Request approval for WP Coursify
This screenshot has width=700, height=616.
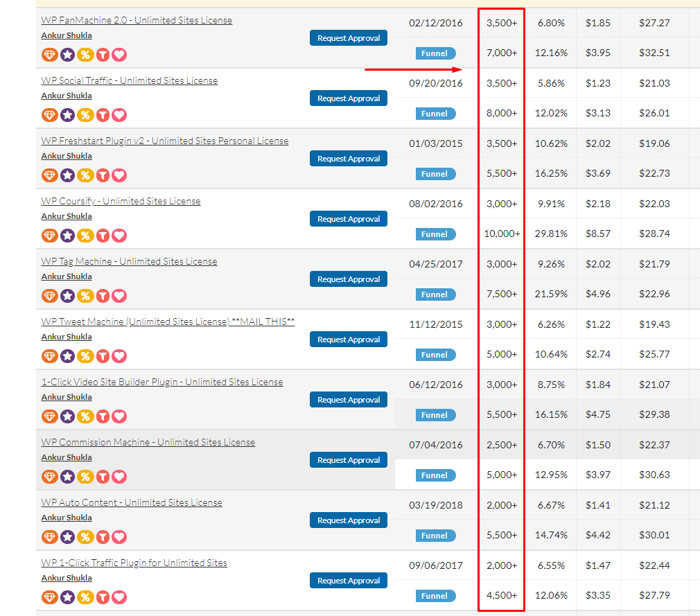tap(349, 219)
